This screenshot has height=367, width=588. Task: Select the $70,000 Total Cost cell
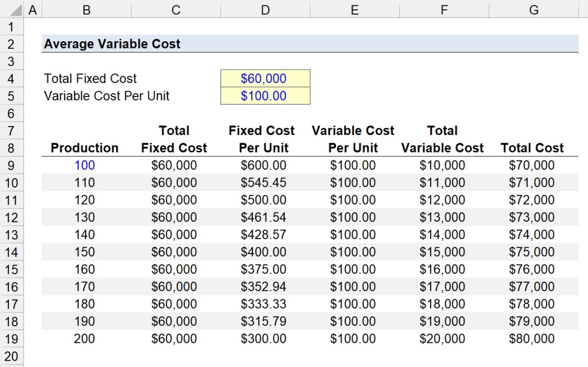tap(533, 165)
